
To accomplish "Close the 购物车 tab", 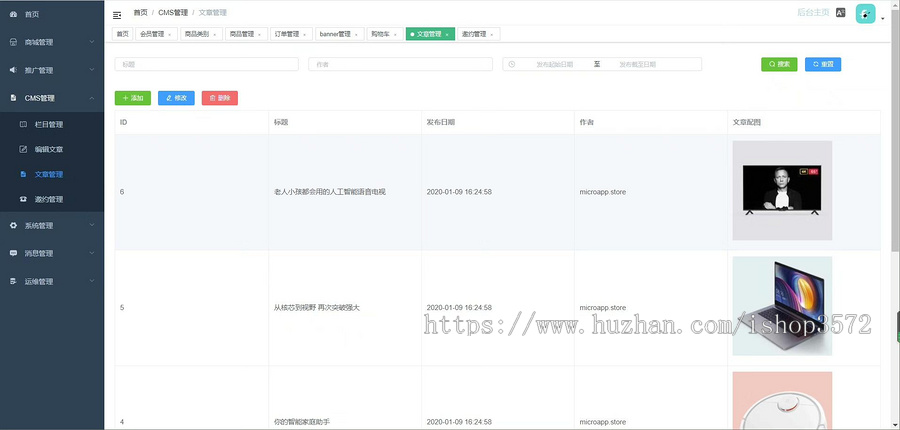I will coord(395,34).
